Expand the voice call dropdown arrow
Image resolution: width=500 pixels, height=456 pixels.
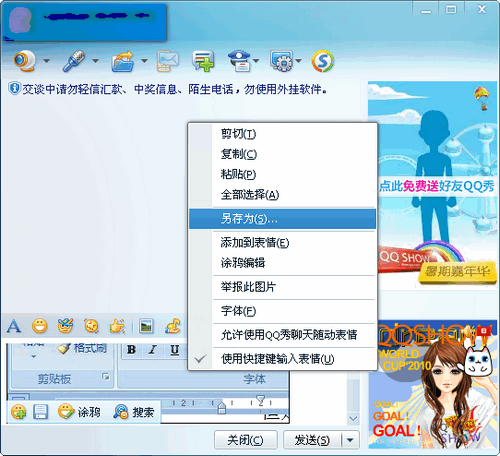[x=95, y=61]
